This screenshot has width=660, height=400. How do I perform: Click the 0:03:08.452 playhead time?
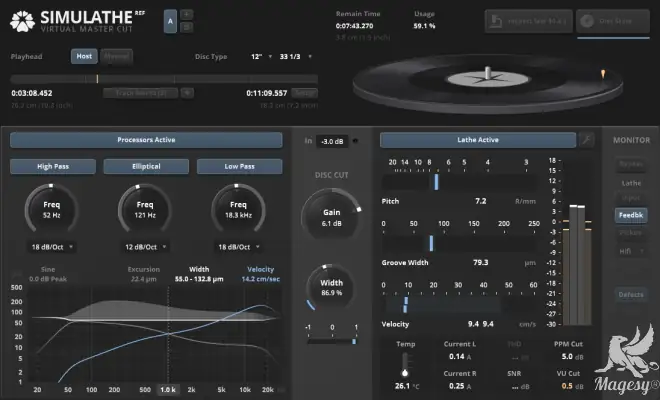pyautogui.click(x=32, y=93)
